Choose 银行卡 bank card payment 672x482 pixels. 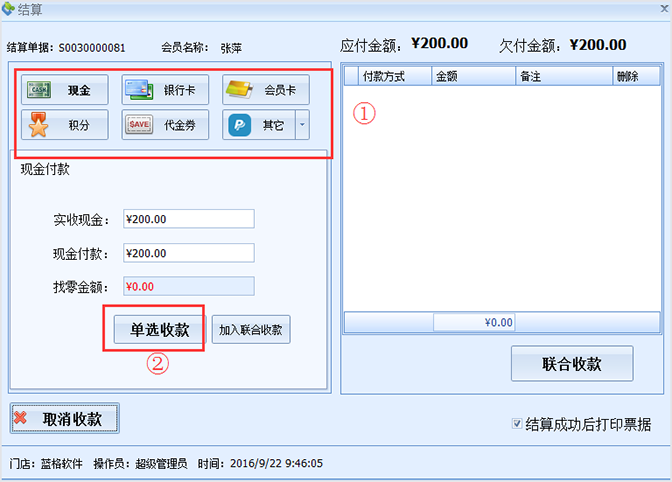point(165,90)
